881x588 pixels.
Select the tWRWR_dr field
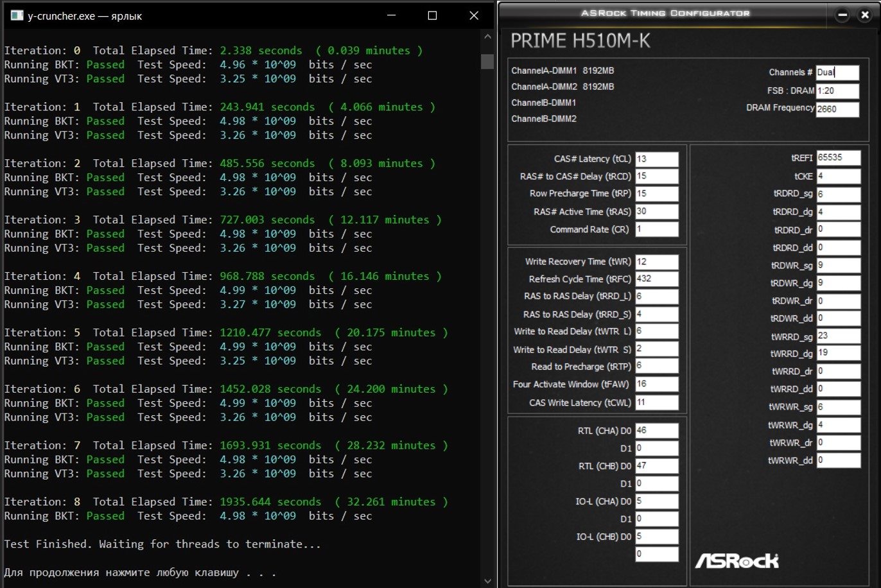838,442
